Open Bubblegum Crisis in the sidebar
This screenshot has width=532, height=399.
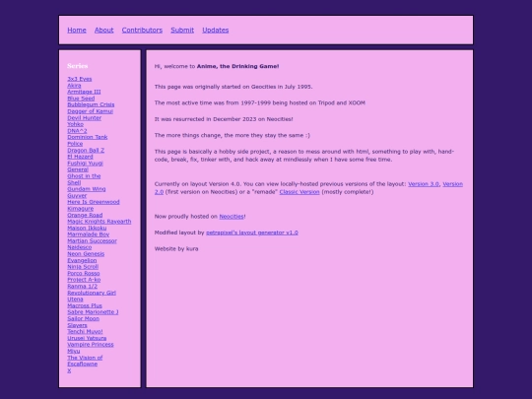coord(91,104)
